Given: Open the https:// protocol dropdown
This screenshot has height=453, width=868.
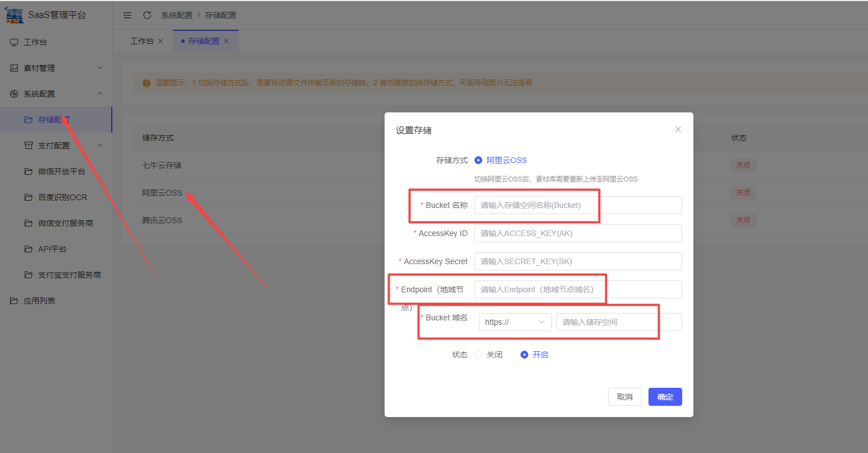Looking at the screenshot, I should pyautogui.click(x=515, y=322).
